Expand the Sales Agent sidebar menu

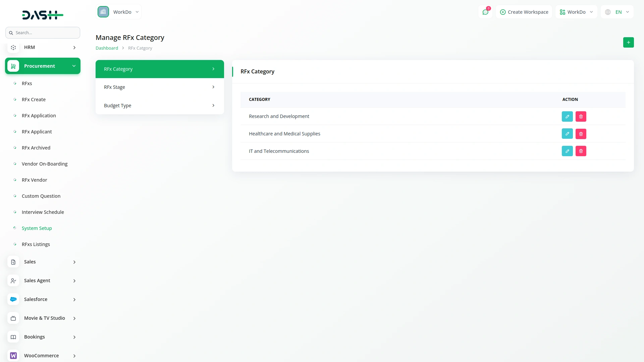[x=43, y=281]
